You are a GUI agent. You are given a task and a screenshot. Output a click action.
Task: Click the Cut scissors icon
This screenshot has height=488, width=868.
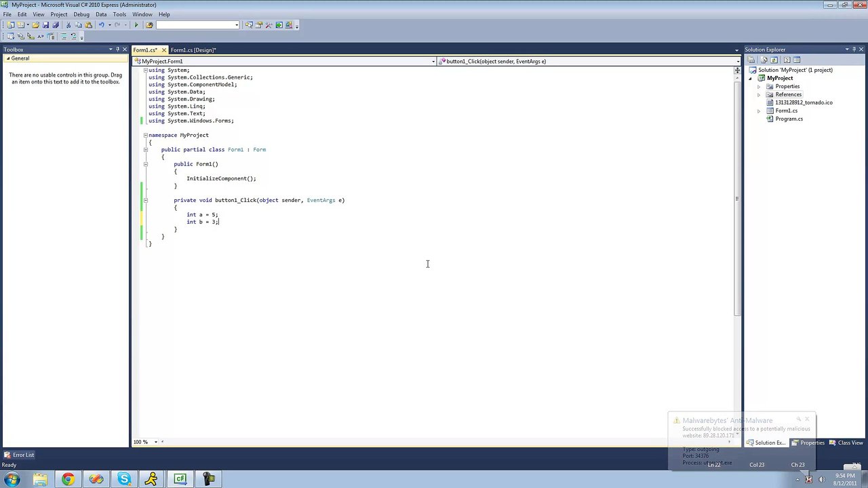point(68,25)
